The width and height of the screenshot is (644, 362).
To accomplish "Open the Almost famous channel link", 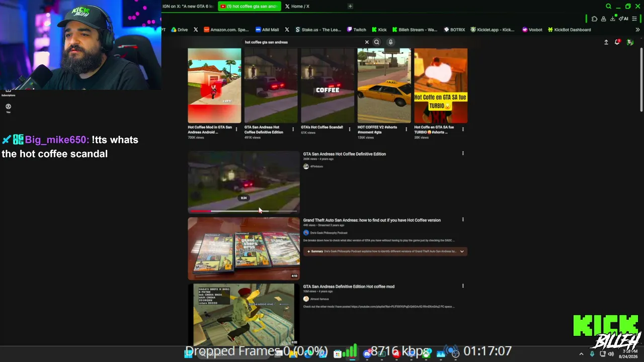I will (x=319, y=299).
